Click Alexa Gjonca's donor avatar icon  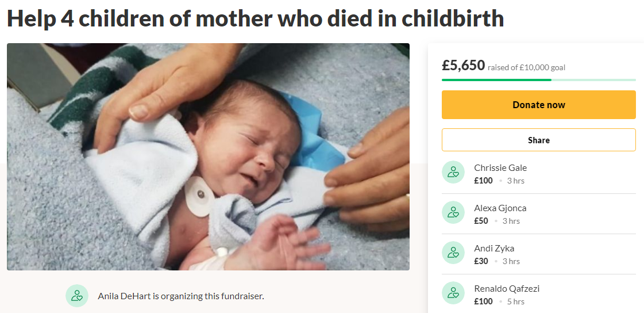pyautogui.click(x=453, y=212)
